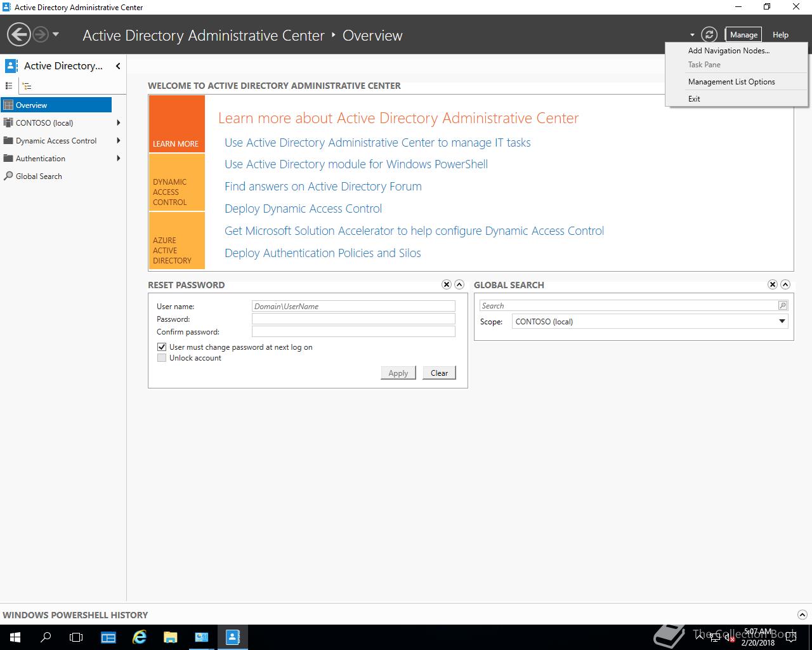The height and width of the screenshot is (650, 812).
Task: Expand the Windows PowerShell History pane
Action: click(x=802, y=615)
